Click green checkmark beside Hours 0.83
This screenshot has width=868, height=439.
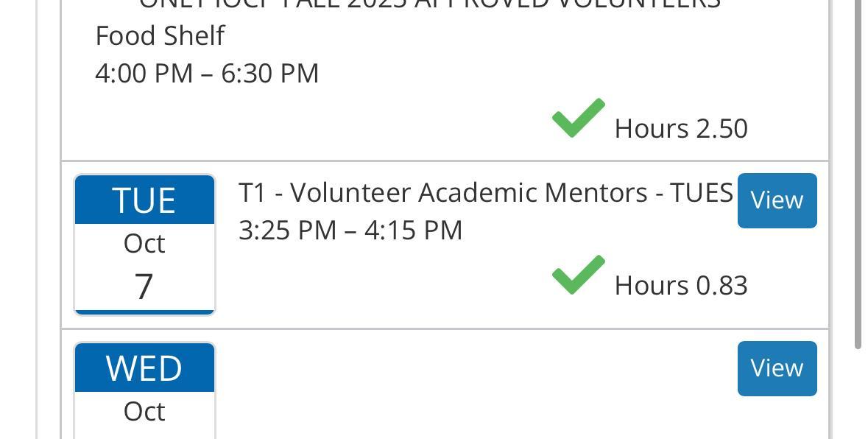point(578,275)
